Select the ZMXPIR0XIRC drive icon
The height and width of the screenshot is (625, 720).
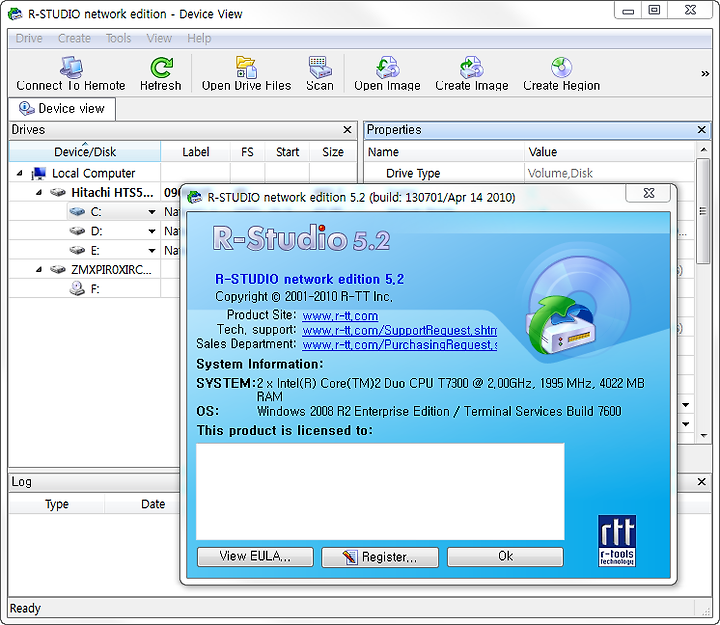tap(58, 270)
